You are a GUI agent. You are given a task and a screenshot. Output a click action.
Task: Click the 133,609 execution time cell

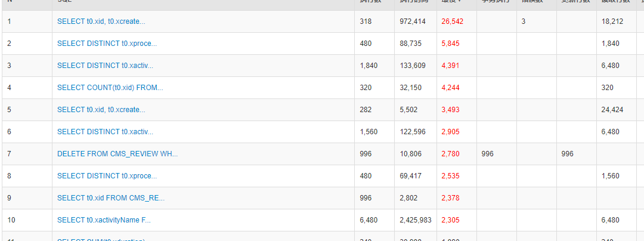[x=413, y=66]
